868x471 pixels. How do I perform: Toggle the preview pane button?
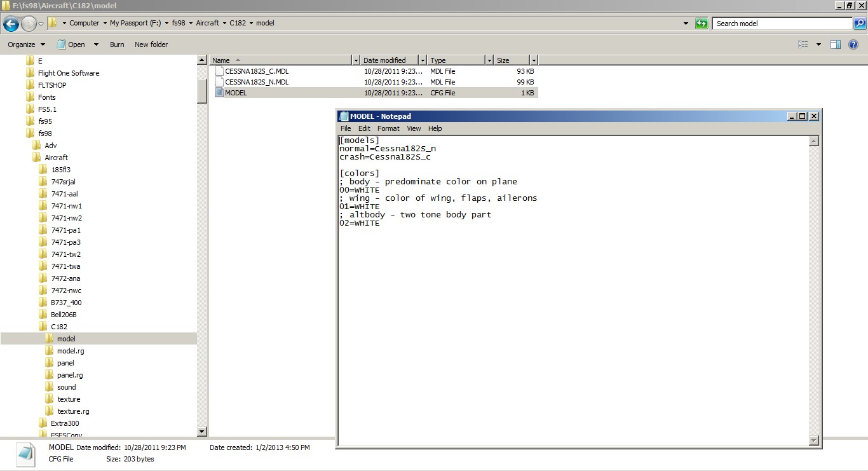pyautogui.click(x=836, y=44)
